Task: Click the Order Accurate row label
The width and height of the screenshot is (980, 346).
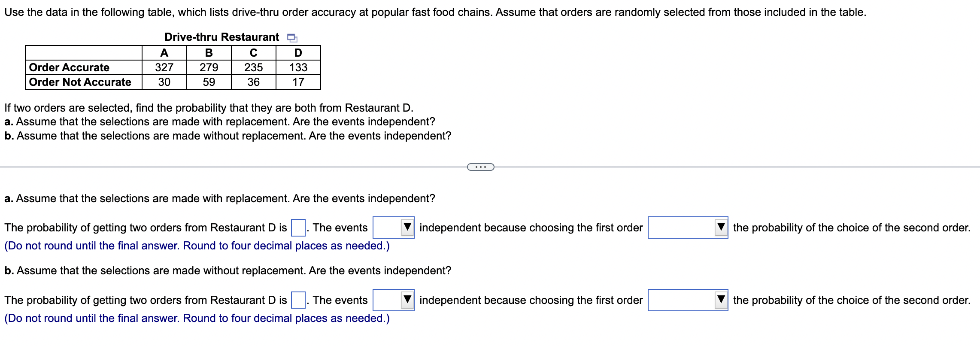Action: coord(69,67)
